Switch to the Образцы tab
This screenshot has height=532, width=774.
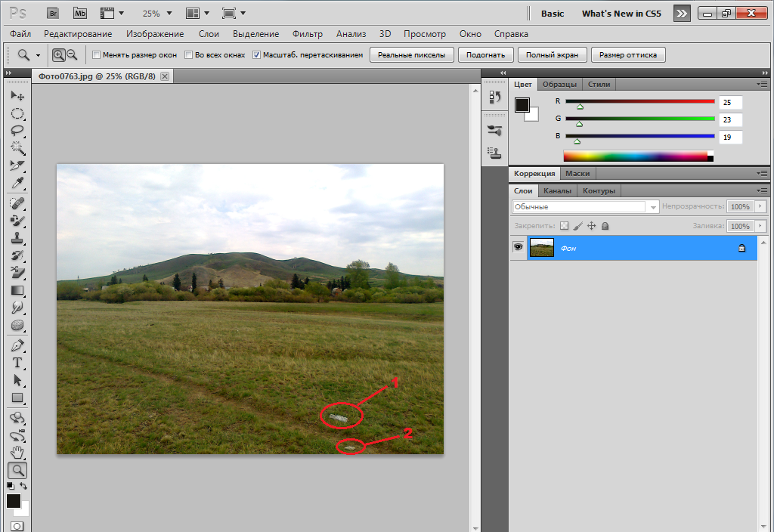coord(560,85)
